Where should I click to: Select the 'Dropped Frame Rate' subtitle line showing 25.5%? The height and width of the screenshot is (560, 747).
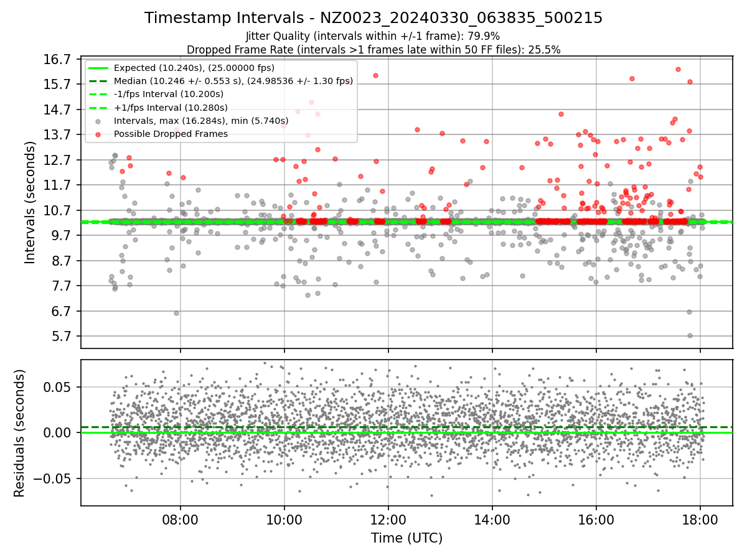374,49
